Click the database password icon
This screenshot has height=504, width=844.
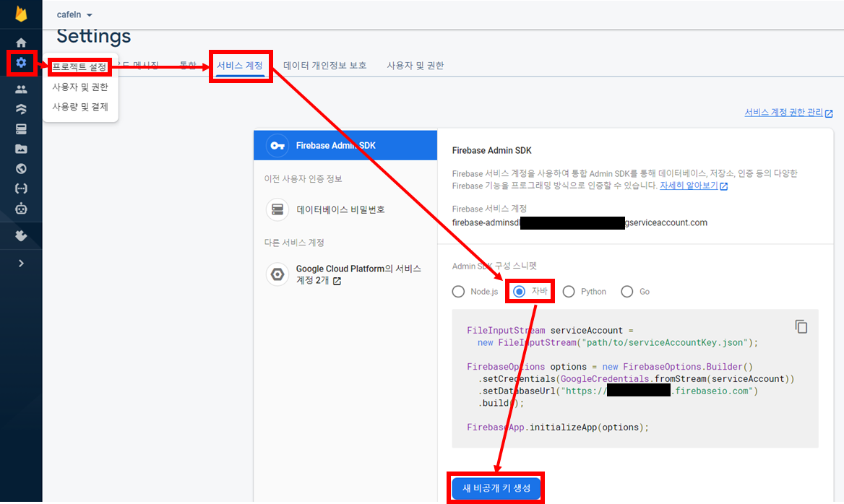tap(277, 210)
